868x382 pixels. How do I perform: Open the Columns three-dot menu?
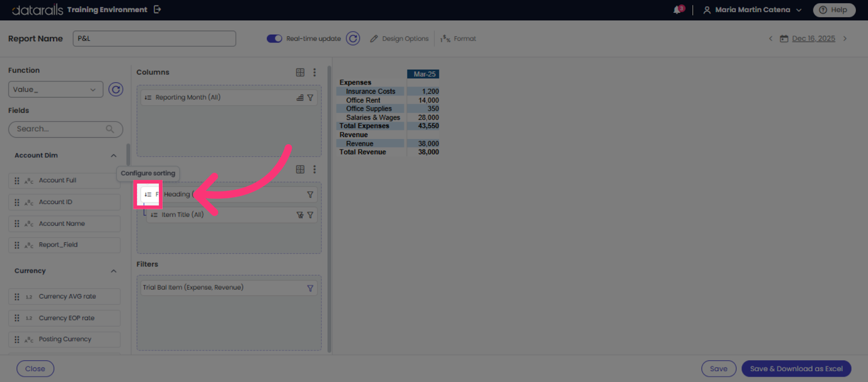point(315,72)
